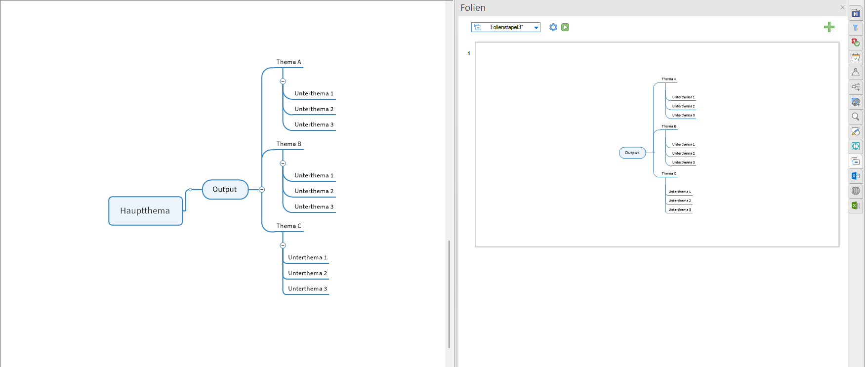Collapse the Thema C subtopics
The height and width of the screenshot is (367, 868).
point(283,245)
